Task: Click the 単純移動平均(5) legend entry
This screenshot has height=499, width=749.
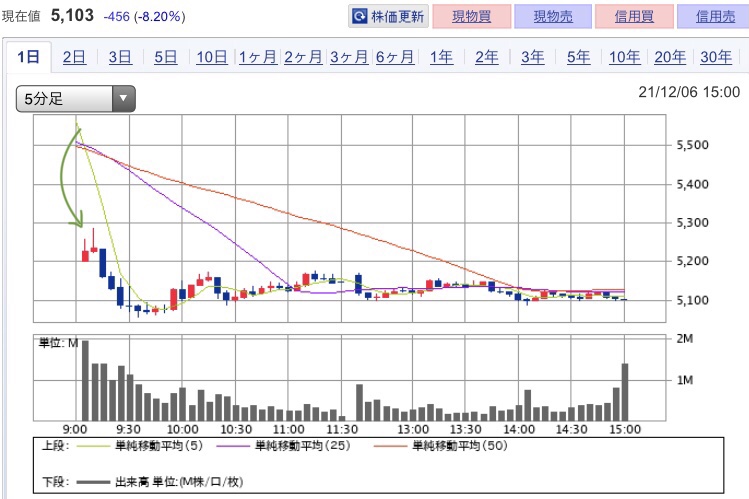Action: pyautogui.click(x=140, y=446)
